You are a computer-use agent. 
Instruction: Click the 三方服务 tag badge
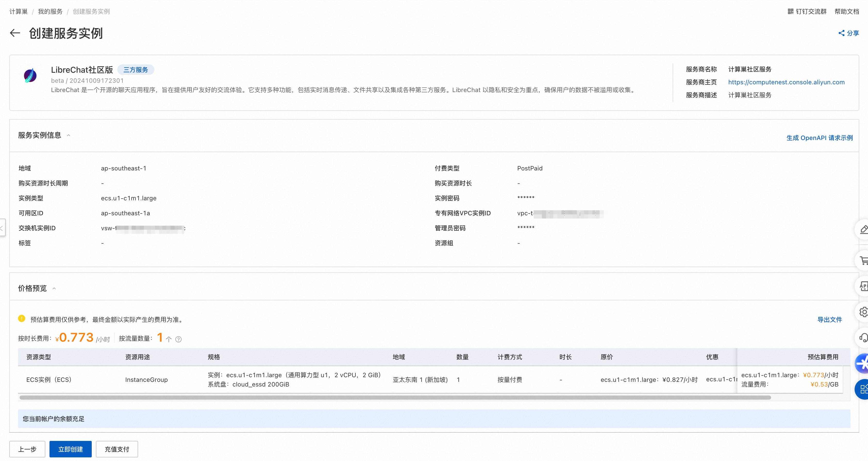[x=136, y=70]
